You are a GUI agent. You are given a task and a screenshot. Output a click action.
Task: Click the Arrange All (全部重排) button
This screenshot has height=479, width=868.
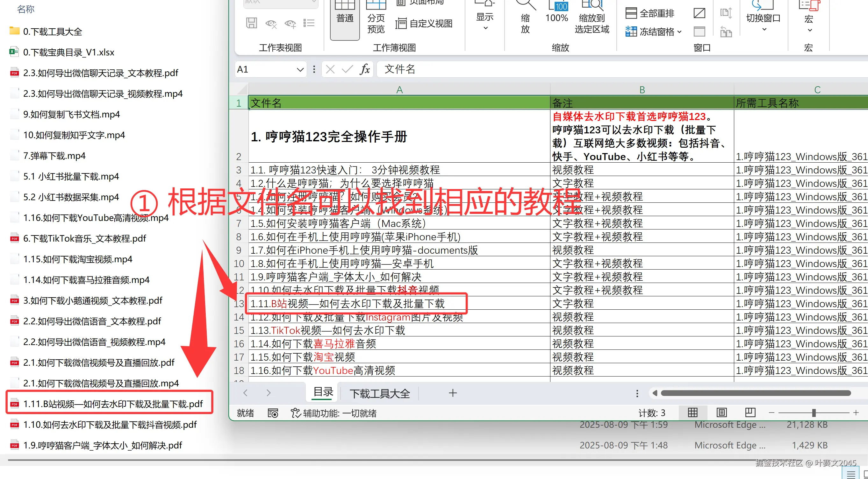pyautogui.click(x=650, y=13)
